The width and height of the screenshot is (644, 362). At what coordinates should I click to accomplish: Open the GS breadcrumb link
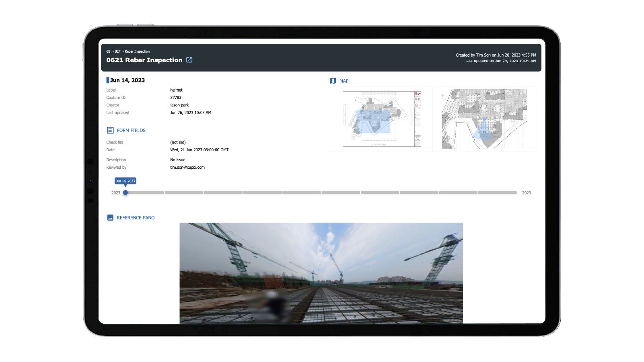tap(108, 51)
